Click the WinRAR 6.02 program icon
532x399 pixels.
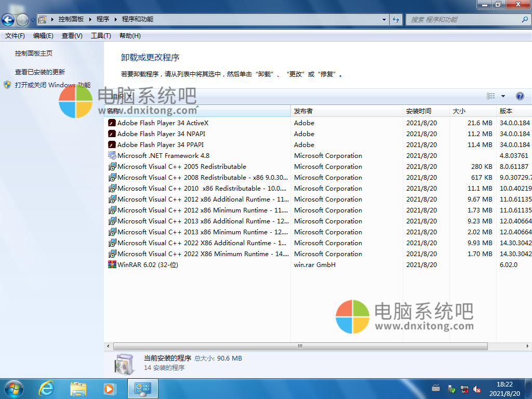(x=112, y=264)
